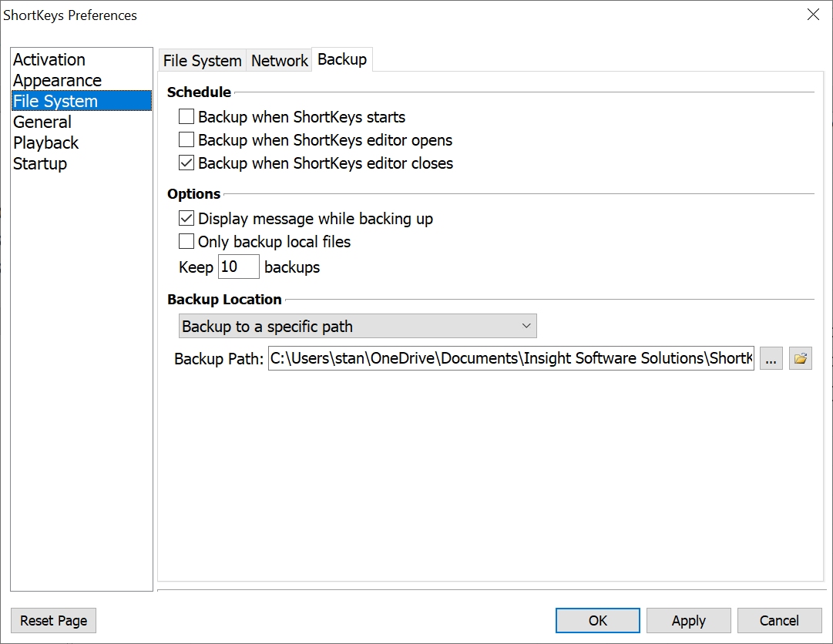This screenshot has height=644, width=833.
Task: Close the ShortKeys Preferences window
Action: point(813,15)
